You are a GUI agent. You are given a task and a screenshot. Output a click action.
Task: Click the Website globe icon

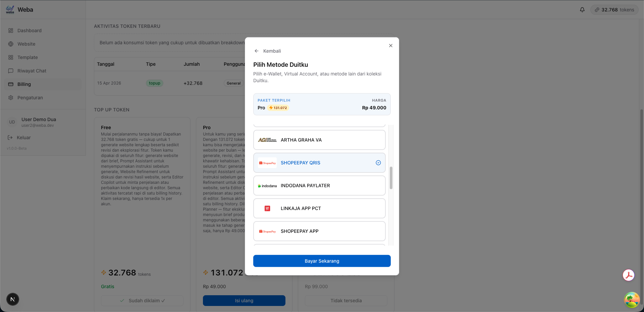[11, 44]
